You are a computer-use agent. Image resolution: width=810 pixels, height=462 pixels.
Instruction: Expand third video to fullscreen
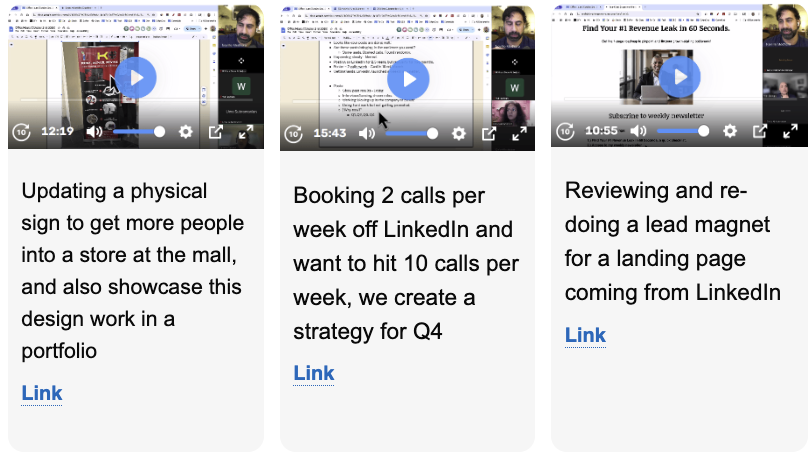tap(791, 131)
